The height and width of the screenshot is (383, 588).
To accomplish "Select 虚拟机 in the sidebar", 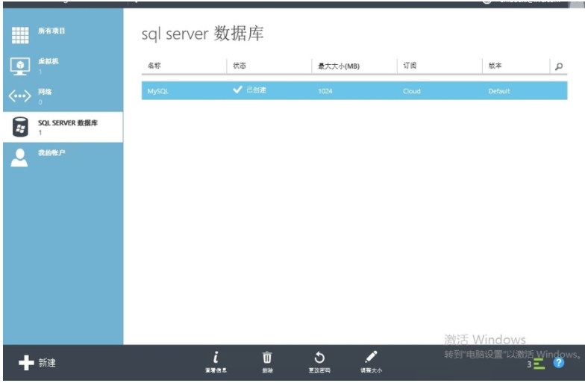I will (63, 66).
